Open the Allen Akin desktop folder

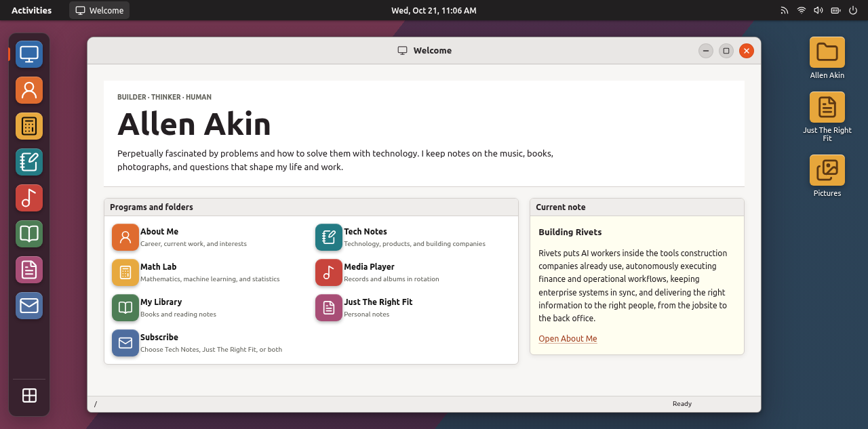(x=827, y=58)
